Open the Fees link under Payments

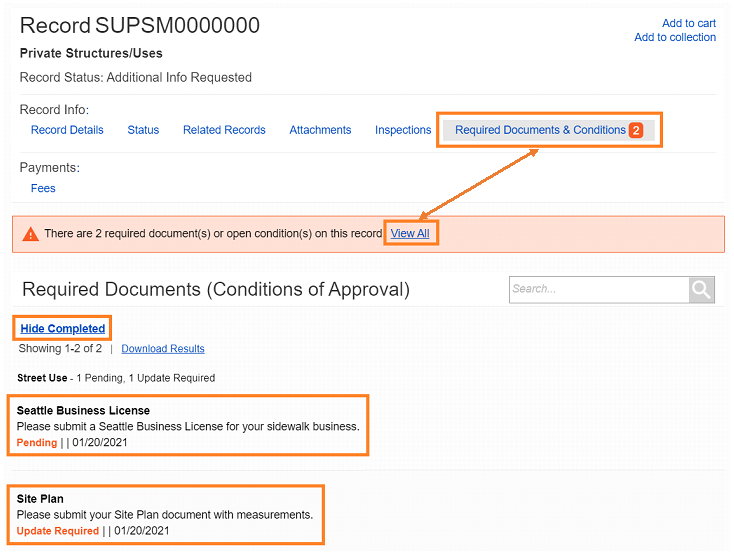[x=43, y=188]
